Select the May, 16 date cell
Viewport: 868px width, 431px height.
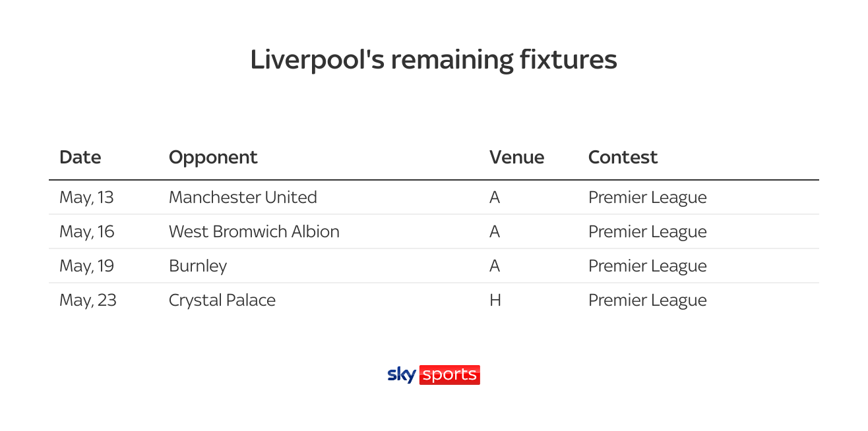(87, 231)
